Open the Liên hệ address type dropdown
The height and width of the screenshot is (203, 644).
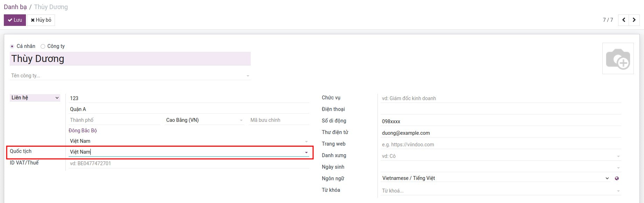click(35, 98)
